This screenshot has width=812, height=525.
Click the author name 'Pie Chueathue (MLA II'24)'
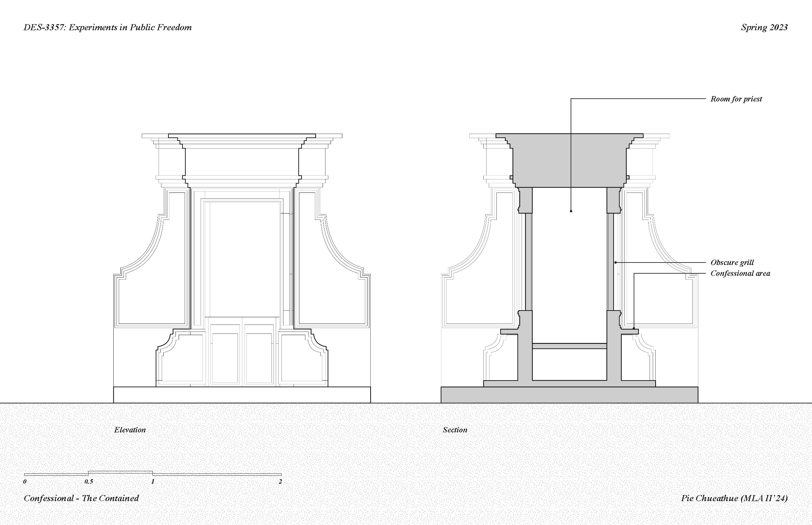tap(734, 498)
